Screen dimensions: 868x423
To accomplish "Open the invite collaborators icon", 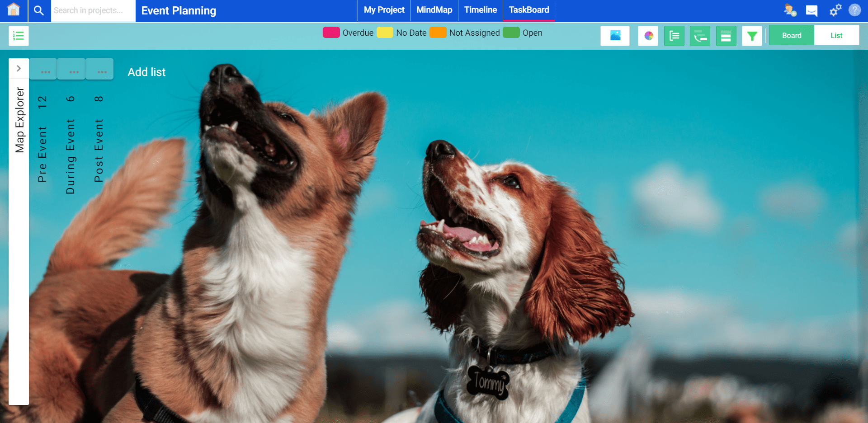I will click(790, 10).
